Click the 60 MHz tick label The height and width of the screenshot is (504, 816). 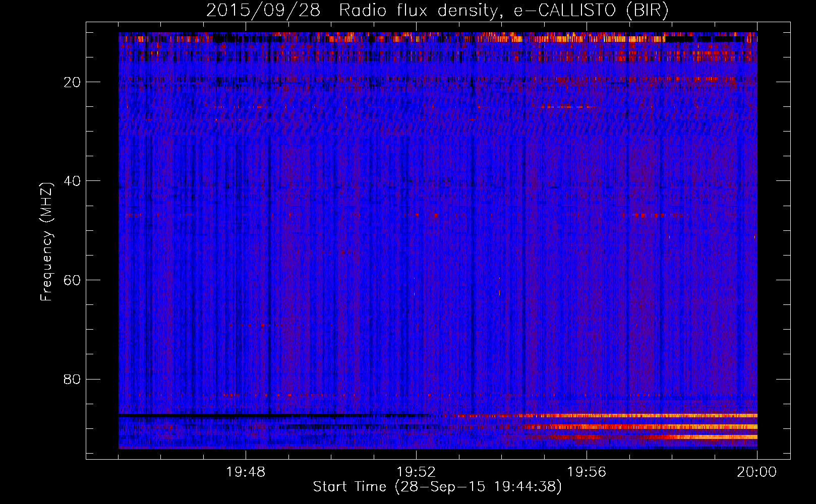tap(72, 280)
